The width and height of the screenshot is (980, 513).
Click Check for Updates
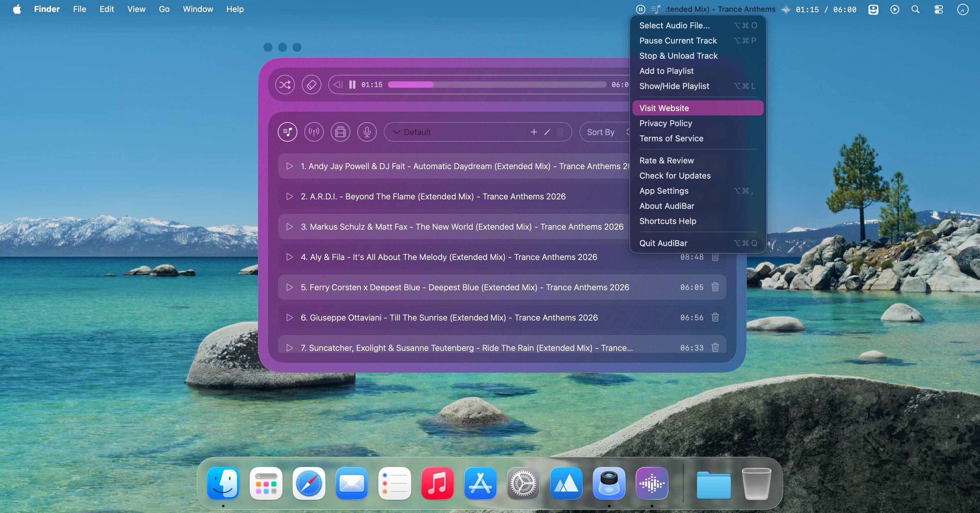(675, 175)
